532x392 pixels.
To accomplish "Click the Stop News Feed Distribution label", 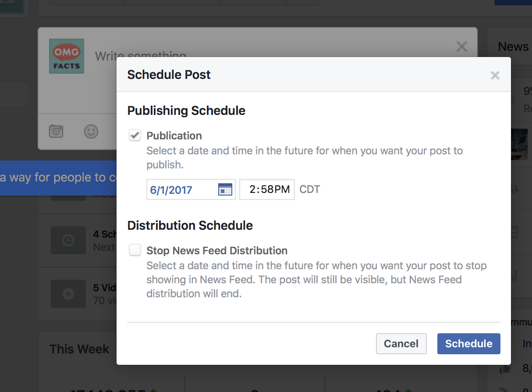I will (x=217, y=251).
